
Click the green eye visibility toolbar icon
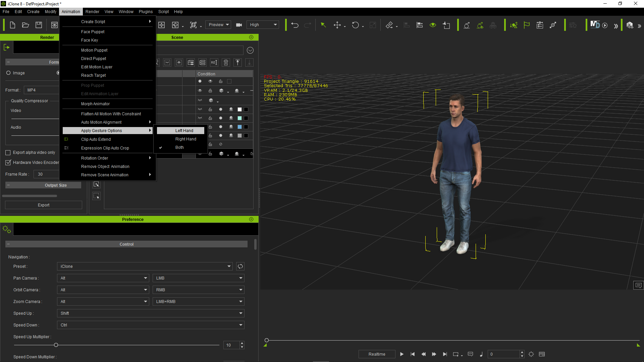pos(433,25)
